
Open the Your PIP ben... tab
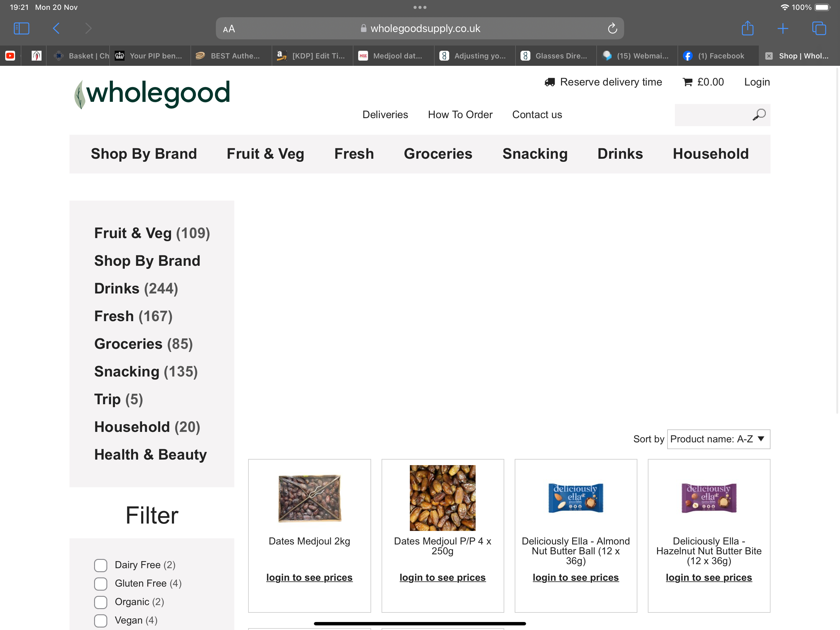pyautogui.click(x=150, y=56)
